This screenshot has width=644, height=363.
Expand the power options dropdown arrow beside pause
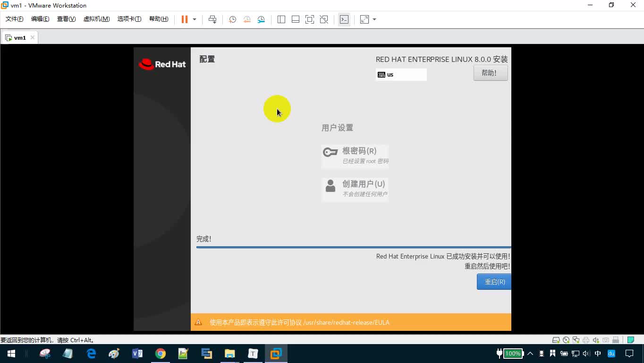(x=194, y=19)
